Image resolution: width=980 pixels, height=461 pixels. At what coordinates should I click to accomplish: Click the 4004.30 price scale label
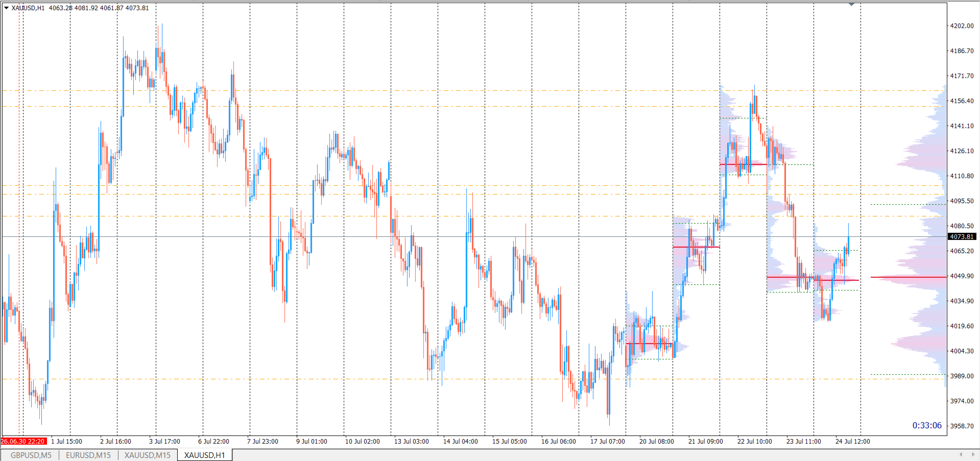tap(962, 351)
